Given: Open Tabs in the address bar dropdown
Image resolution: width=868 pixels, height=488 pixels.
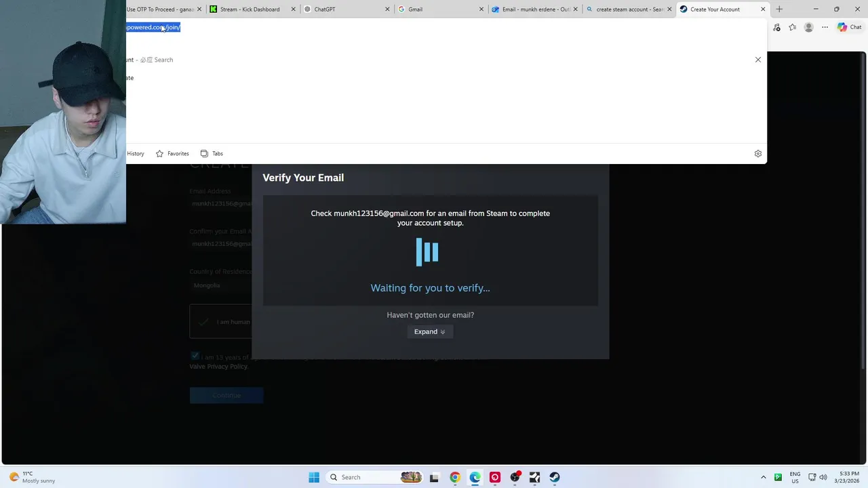Looking at the screenshot, I should (x=212, y=154).
